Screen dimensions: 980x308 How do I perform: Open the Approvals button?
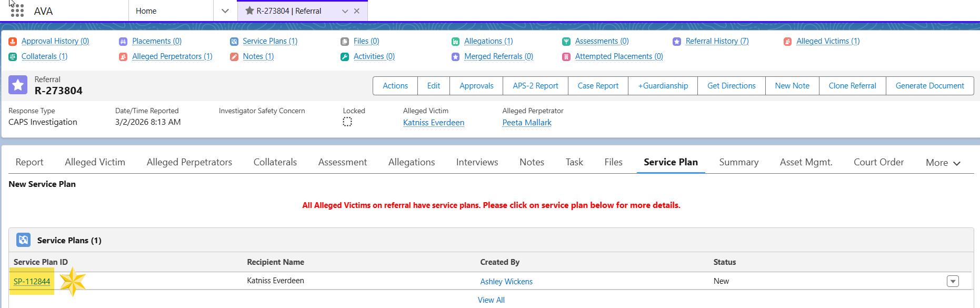(x=476, y=86)
